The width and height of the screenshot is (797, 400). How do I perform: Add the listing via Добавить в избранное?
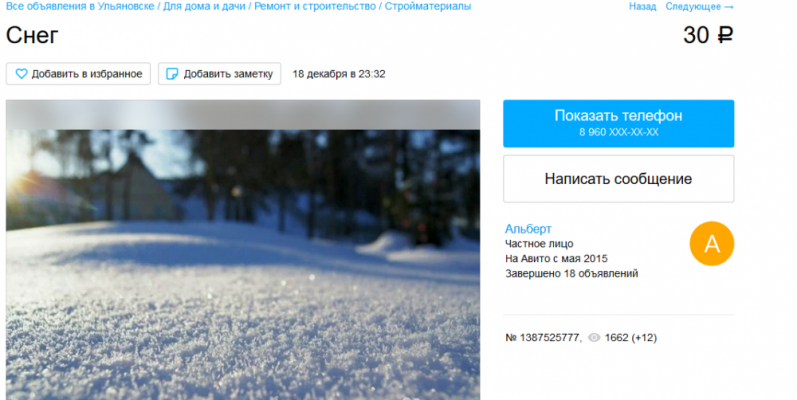78,74
